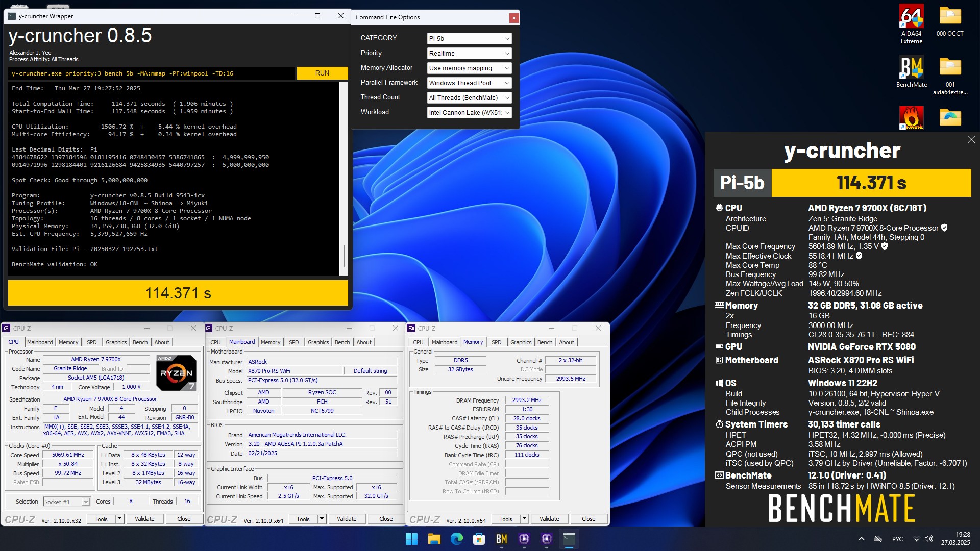Switch to Bench tab in third CPU-Z window
Image resolution: width=980 pixels, height=551 pixels.
tap(545, 342)
